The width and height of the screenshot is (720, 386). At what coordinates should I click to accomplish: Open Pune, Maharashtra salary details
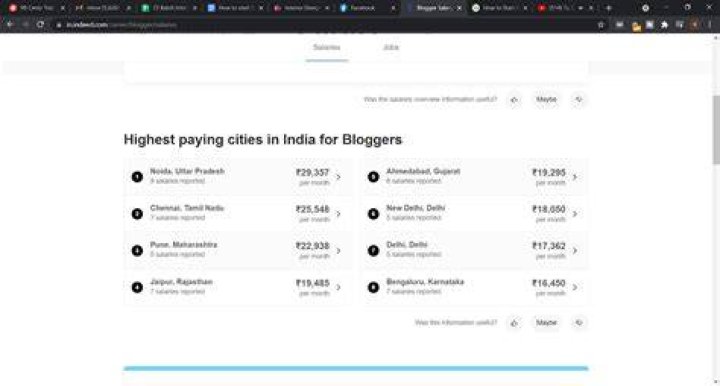(238, 251)
